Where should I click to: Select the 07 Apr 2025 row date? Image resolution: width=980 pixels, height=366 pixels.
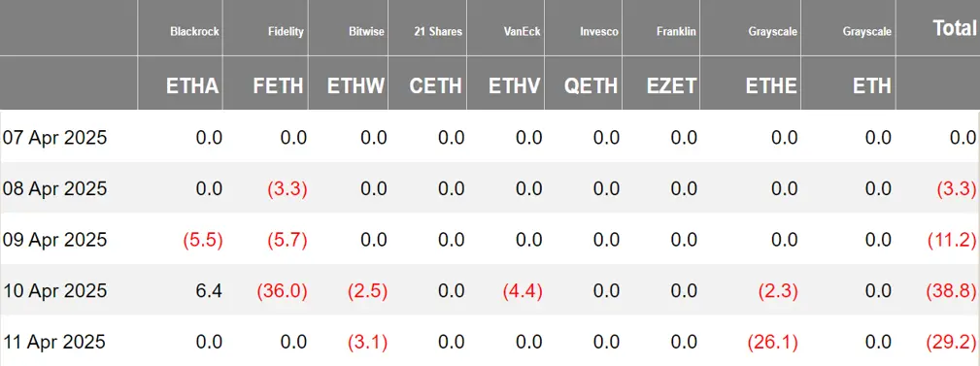click(55, 138)
